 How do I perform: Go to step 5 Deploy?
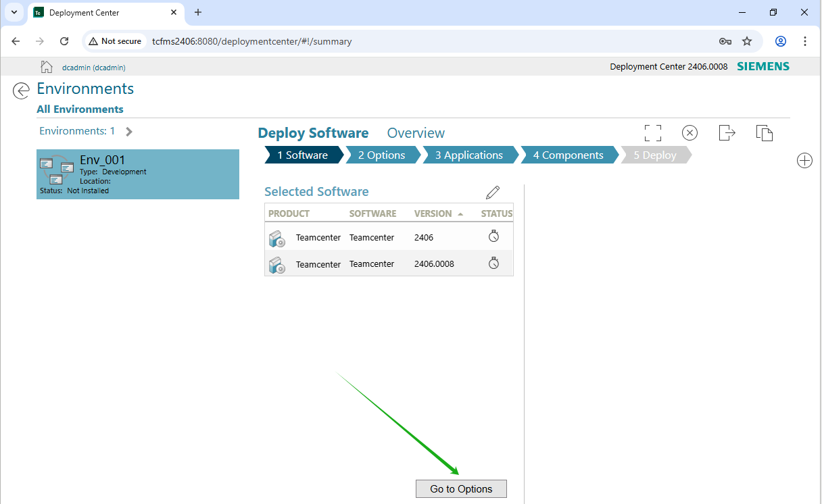pos(656,155)
